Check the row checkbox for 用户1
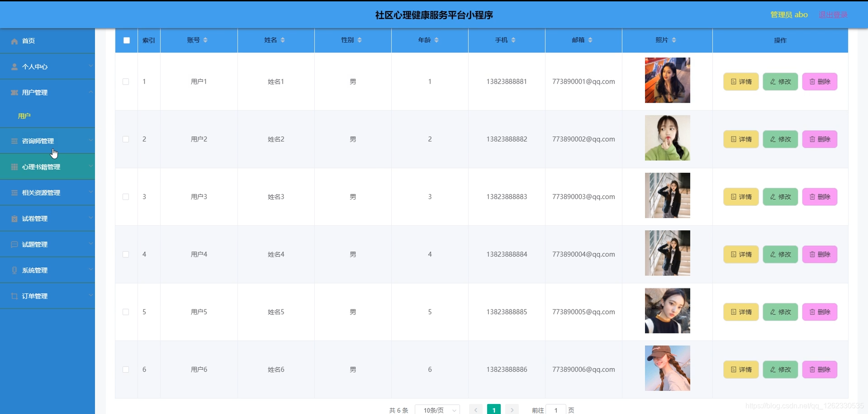868x414 pixels. pyautogui.click(x=126, y=82)
